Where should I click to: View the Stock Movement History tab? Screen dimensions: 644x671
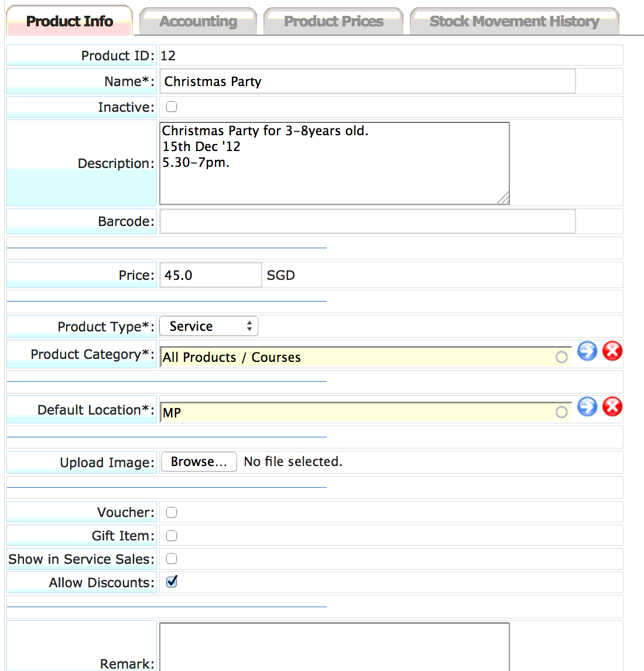click(x=515, y=21)
